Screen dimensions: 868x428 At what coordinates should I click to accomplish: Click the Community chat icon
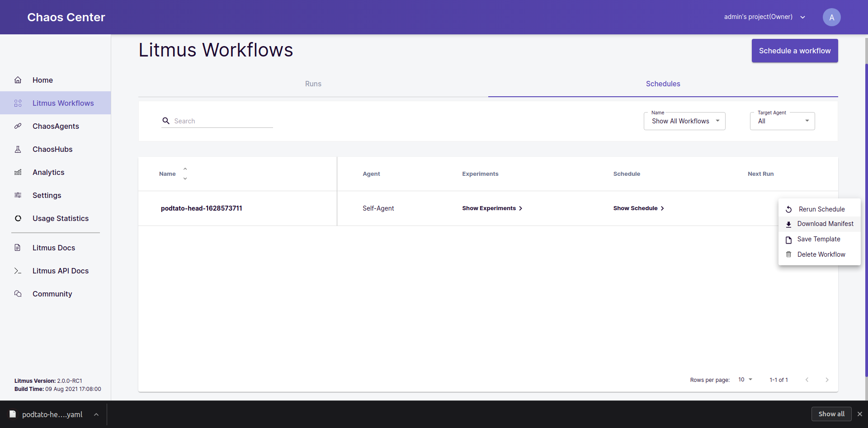click(18, 294)
